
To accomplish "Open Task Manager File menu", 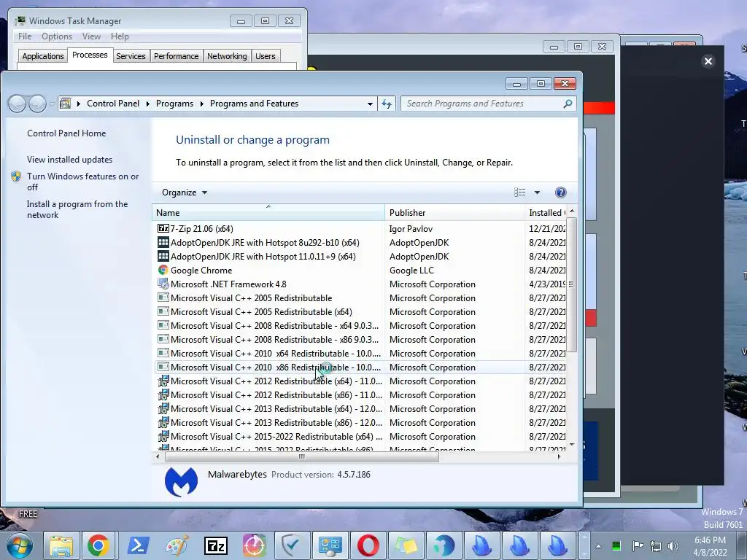I will [25, 36].
